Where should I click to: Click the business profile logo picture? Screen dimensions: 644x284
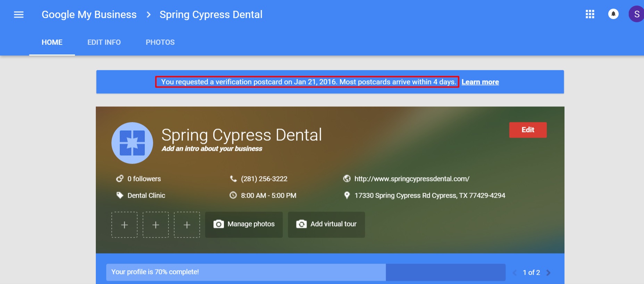[x=132, y=143]
